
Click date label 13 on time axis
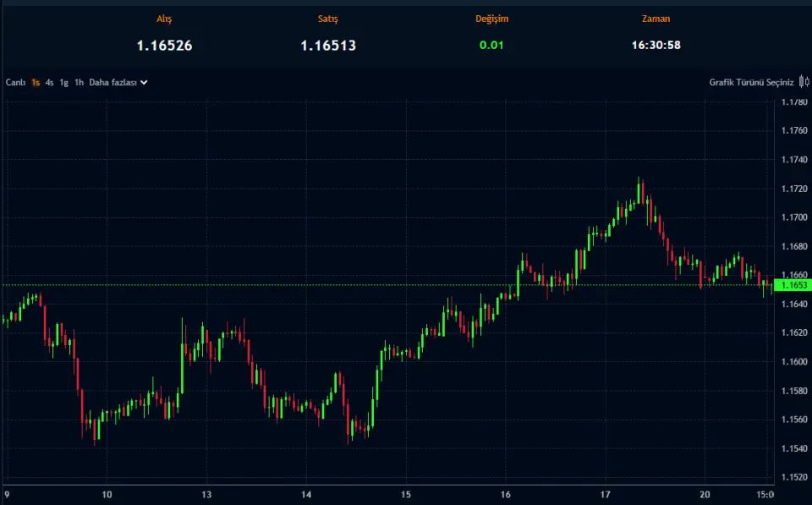206,494
